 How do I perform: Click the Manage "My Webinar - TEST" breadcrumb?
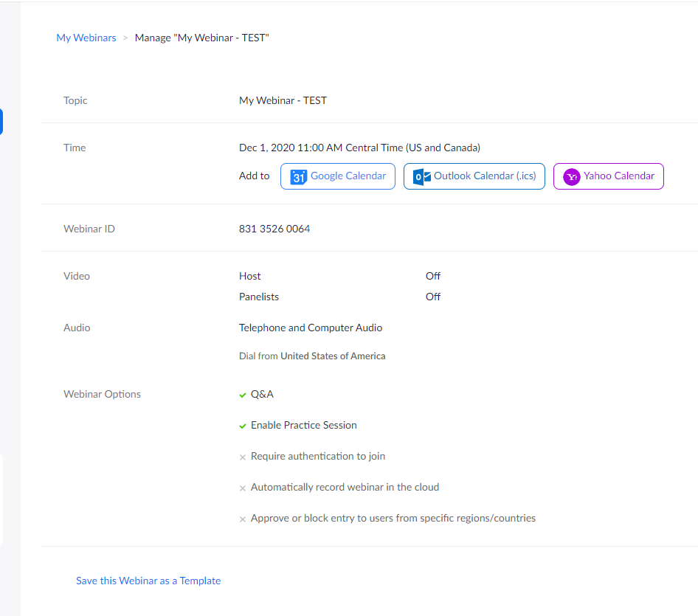pos(201,38)
